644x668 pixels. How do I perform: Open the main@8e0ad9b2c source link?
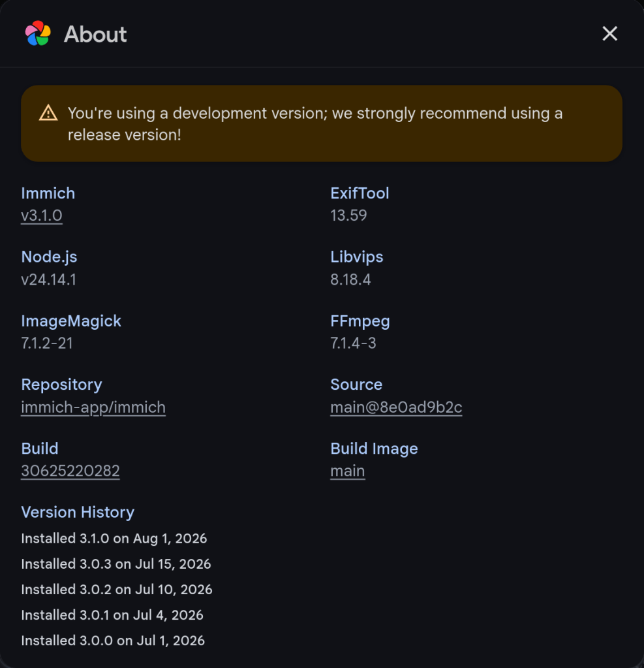[x=396, y=407]
